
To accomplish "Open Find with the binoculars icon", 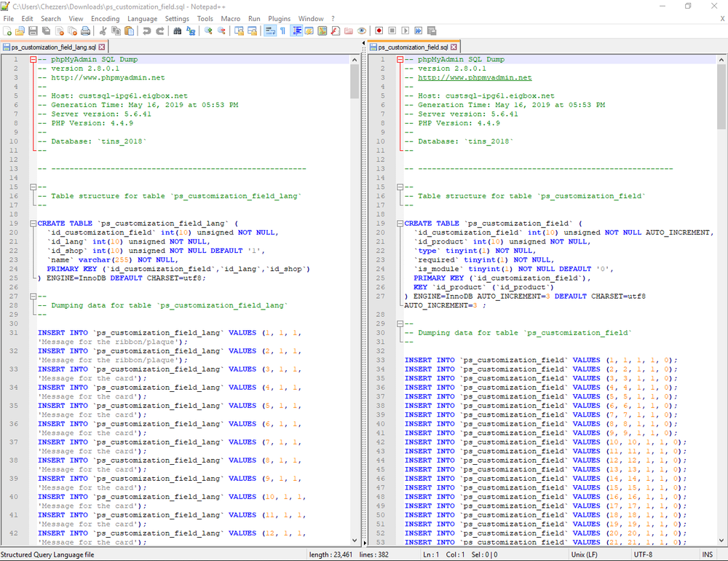I will point(178,31).
